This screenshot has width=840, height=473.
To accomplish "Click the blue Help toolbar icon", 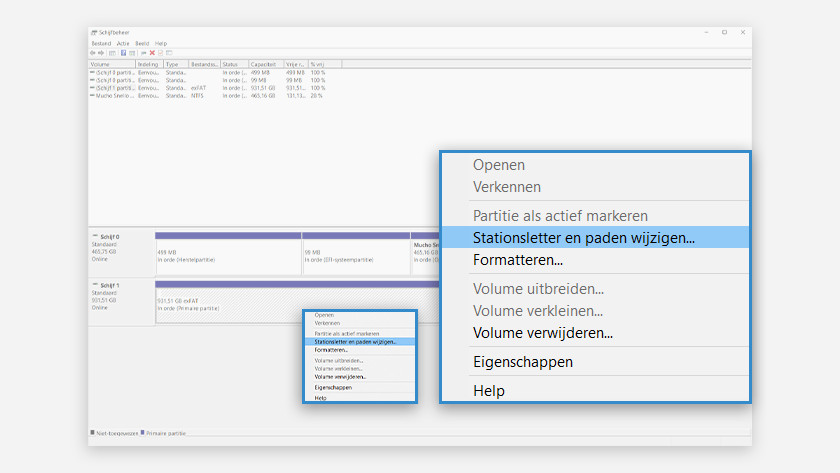I will 124,53.
